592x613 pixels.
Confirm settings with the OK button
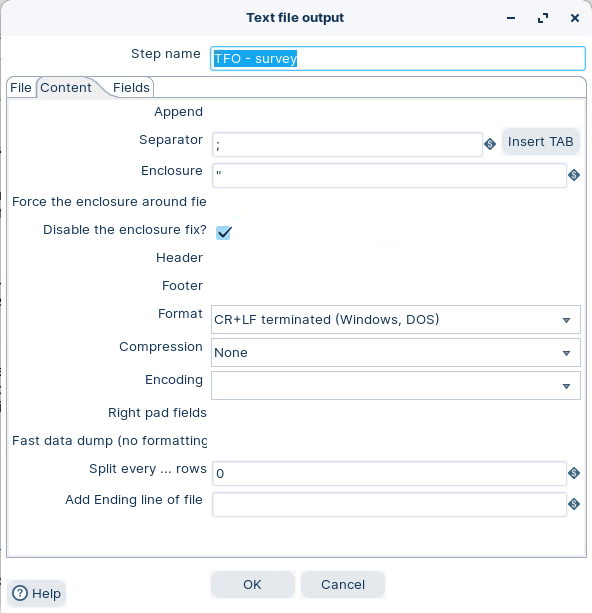[253, 584]
